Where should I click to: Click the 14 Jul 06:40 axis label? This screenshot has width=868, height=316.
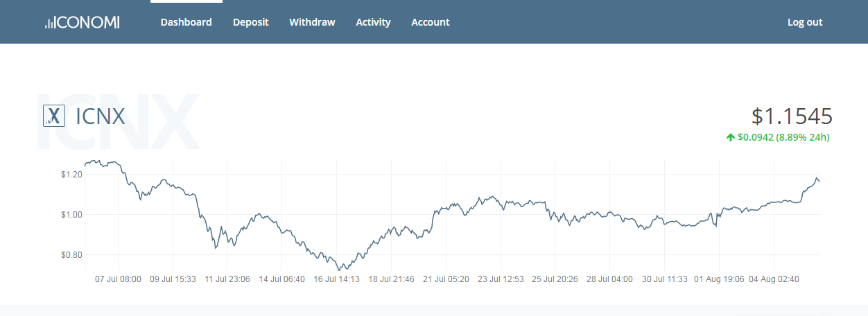282,279
